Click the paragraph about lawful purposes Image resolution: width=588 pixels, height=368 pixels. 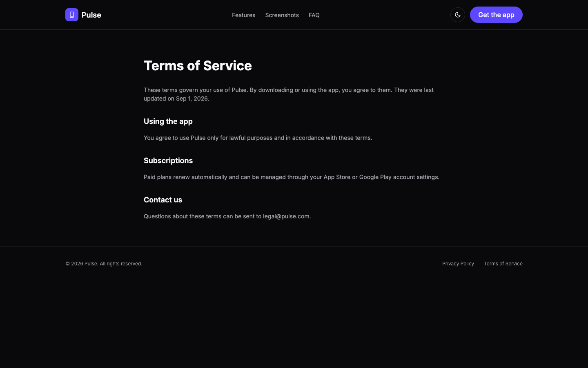tap(258, 138)
